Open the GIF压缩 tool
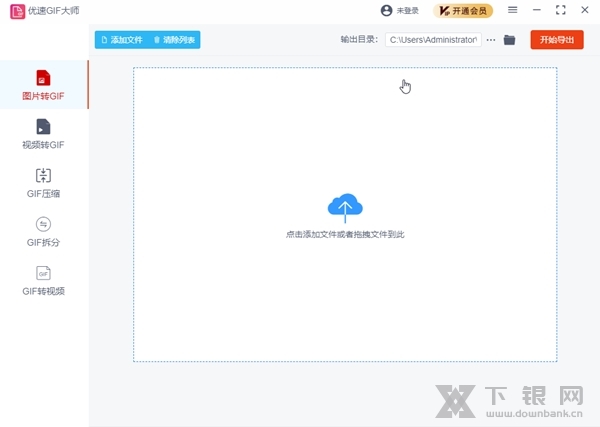The width and height of the screenshot is (600, 427). click(x=43, y=183)
